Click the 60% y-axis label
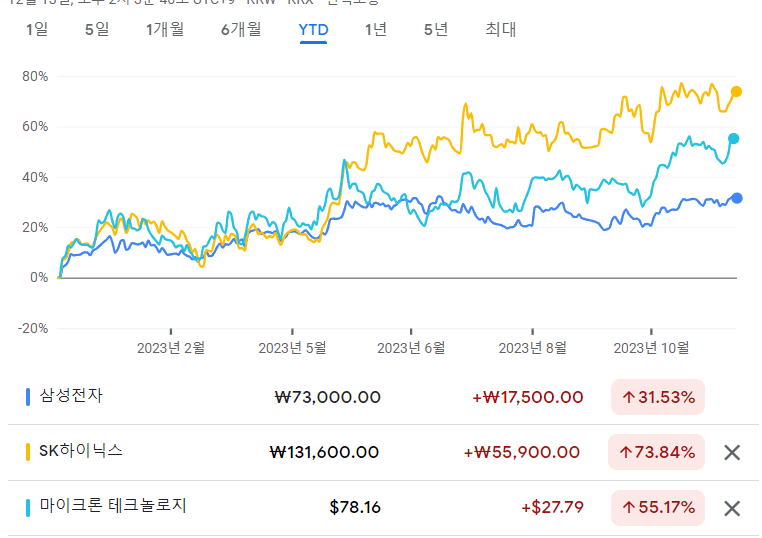This screenshot has height=538, width=762. [35, 127]
